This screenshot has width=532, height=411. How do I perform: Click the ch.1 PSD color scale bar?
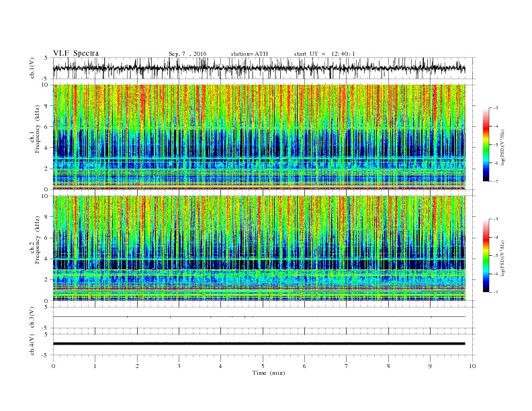point(486,145)
